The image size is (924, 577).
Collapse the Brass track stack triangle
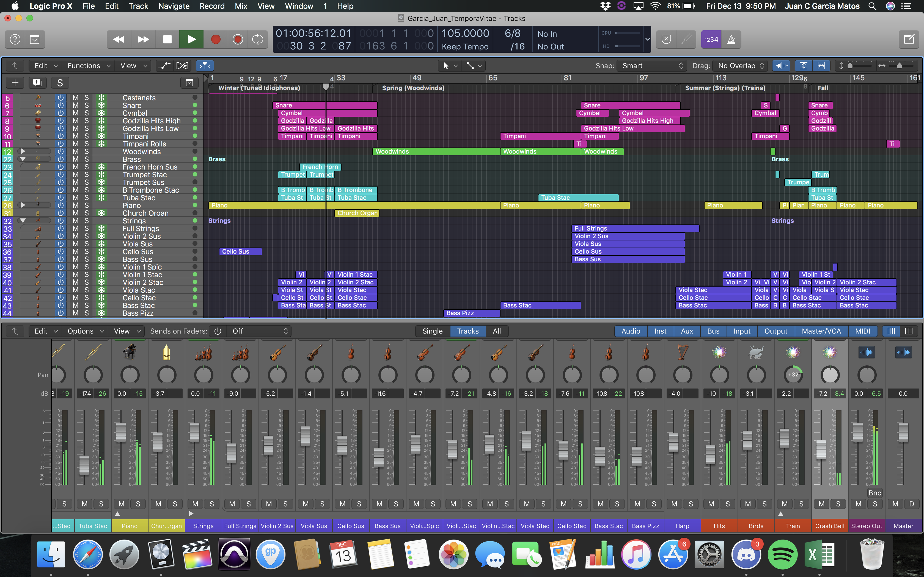tap(23, 159)
